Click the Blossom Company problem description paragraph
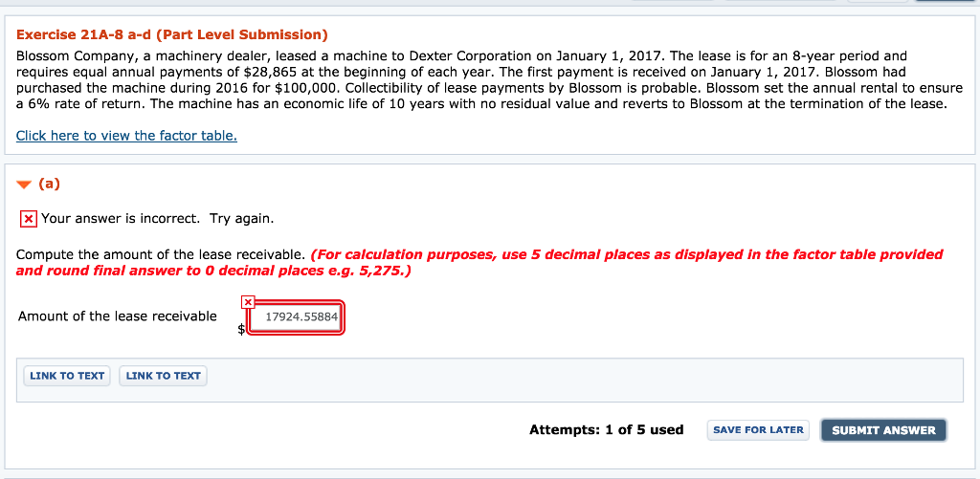 479,80
